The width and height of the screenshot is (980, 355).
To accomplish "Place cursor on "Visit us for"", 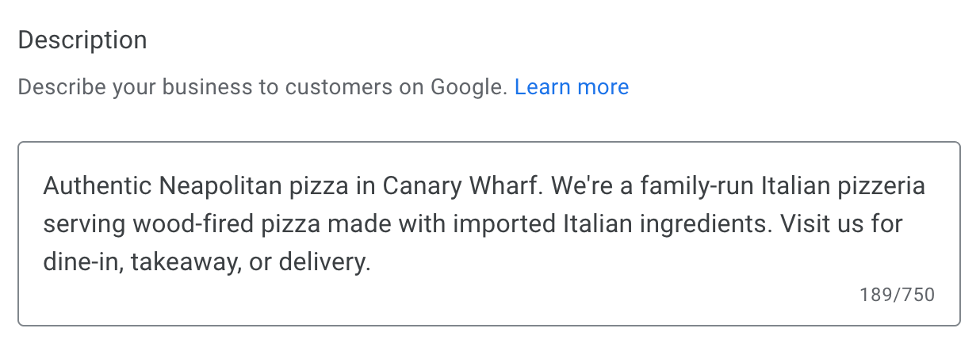I will (840, 224).
